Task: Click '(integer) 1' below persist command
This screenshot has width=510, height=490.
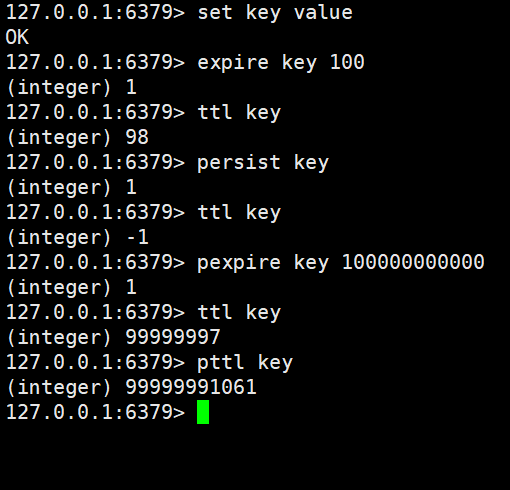Action: coord(71,187)
